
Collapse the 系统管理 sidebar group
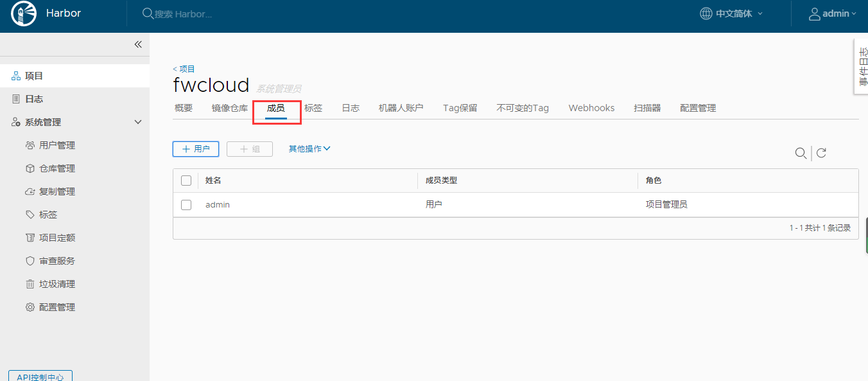click(137, 121)
